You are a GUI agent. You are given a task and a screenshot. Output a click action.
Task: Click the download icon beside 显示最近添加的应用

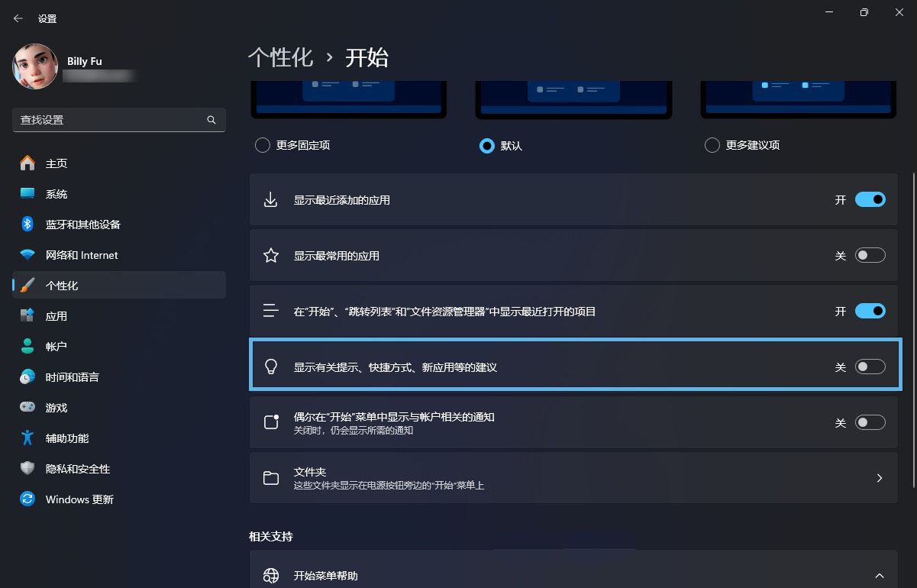[x=270, y=200]
